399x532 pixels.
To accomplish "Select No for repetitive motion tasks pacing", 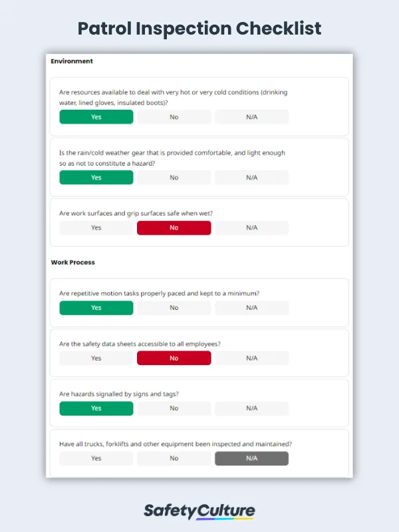I will 174,308.
